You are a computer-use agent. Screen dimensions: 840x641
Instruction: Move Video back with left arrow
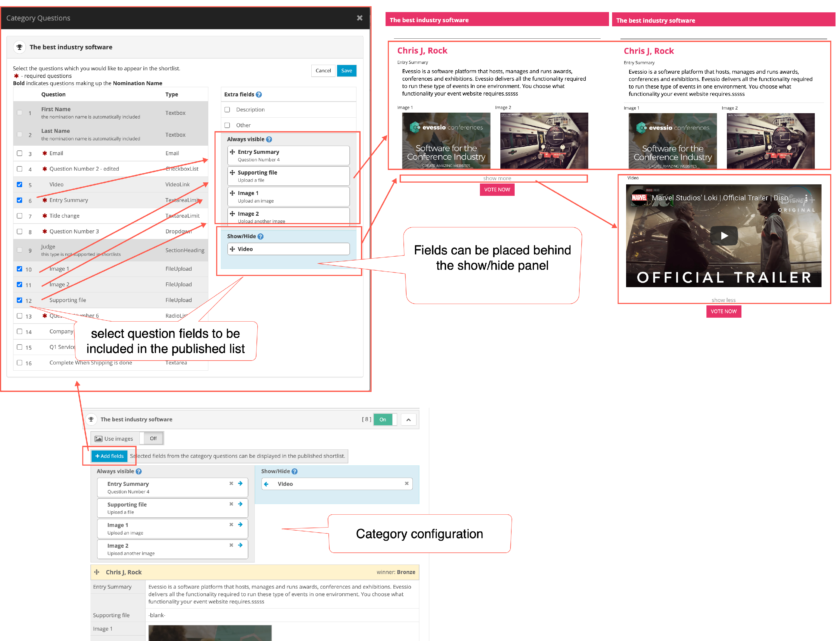[x=266, y=484]
